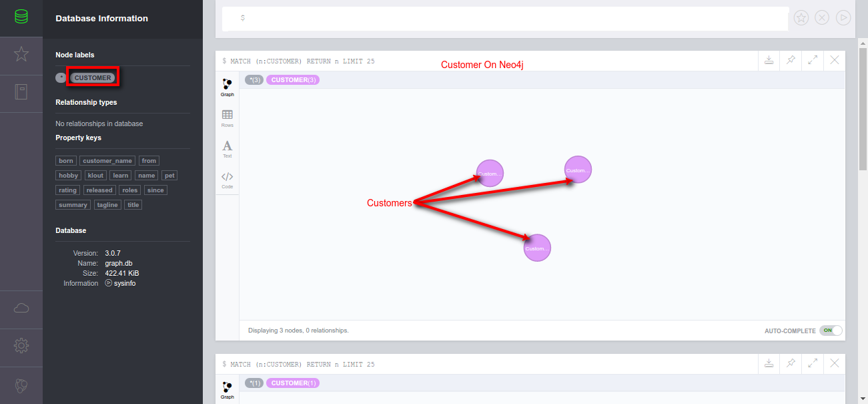Image resolution: width=868 pixels, height=404 pixels.
Task: Select the since property key
Action: [155, 190]
